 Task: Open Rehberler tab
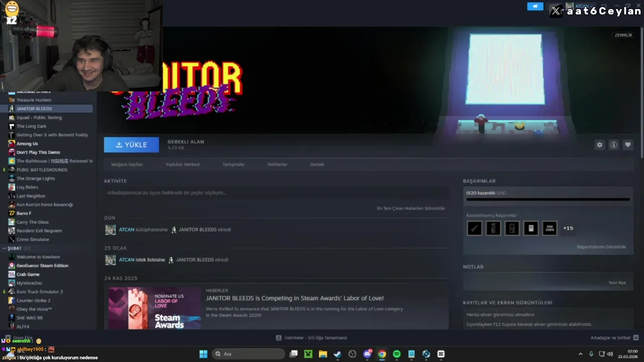point(277,164)
